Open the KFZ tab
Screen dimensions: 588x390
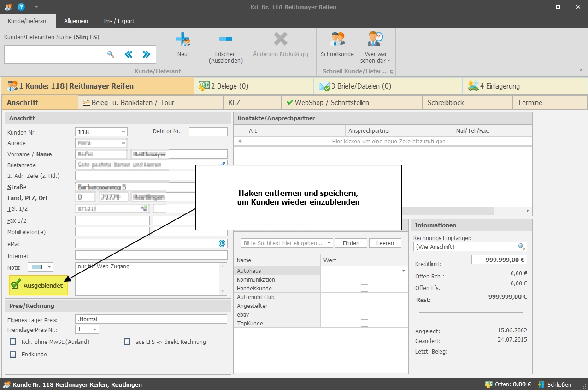252,102
